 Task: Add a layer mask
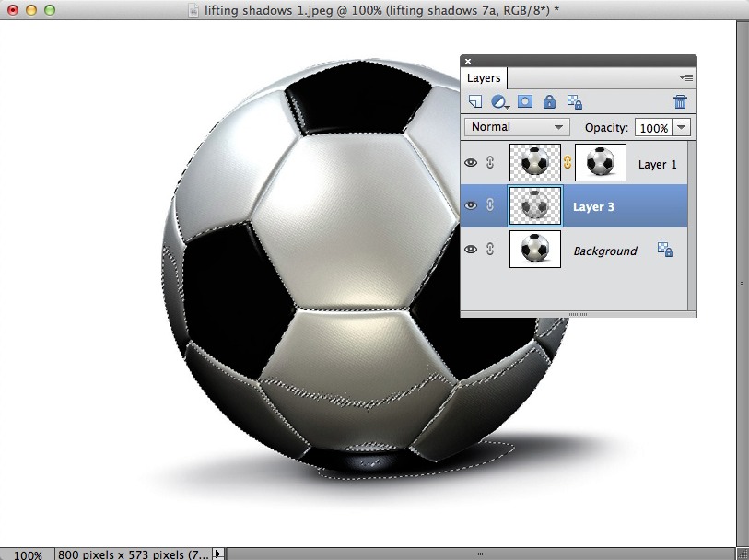(525, 102)
